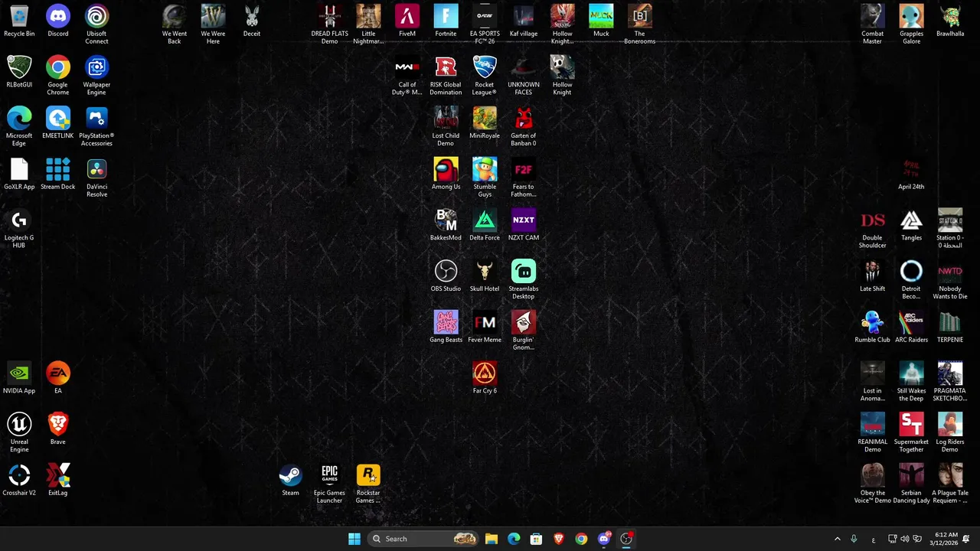The height and width of the screenshot is (551, 980).
Task: Open the Deceit game shortcut
Action: 252,21
